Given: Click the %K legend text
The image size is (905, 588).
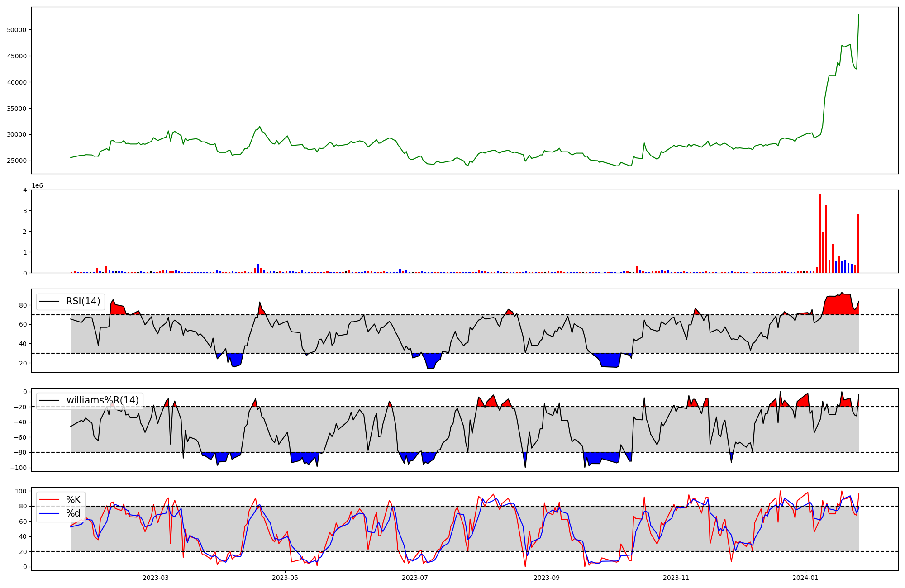Looking at the screenshot, I should click(73, 500).
